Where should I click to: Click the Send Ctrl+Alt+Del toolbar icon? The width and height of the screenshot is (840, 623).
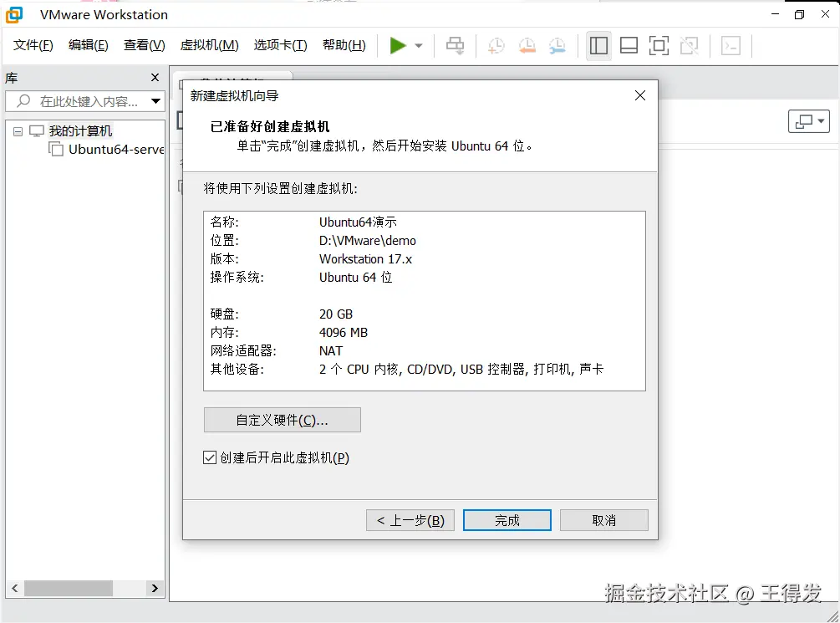(456, 45)
